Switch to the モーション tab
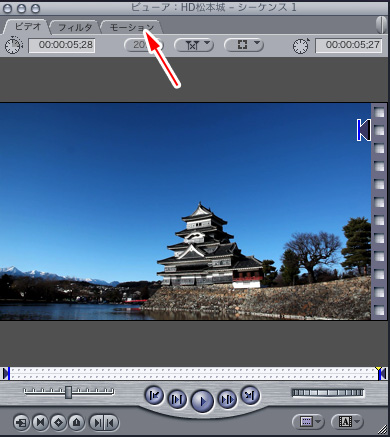The width and height of the screenshot is (390, 437). tap(132, 27)
